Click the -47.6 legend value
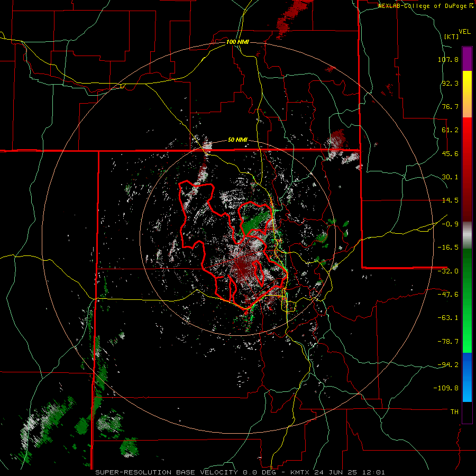Image resolution: width=476 pixels, height=476 pixels. (x=448, y=295)
